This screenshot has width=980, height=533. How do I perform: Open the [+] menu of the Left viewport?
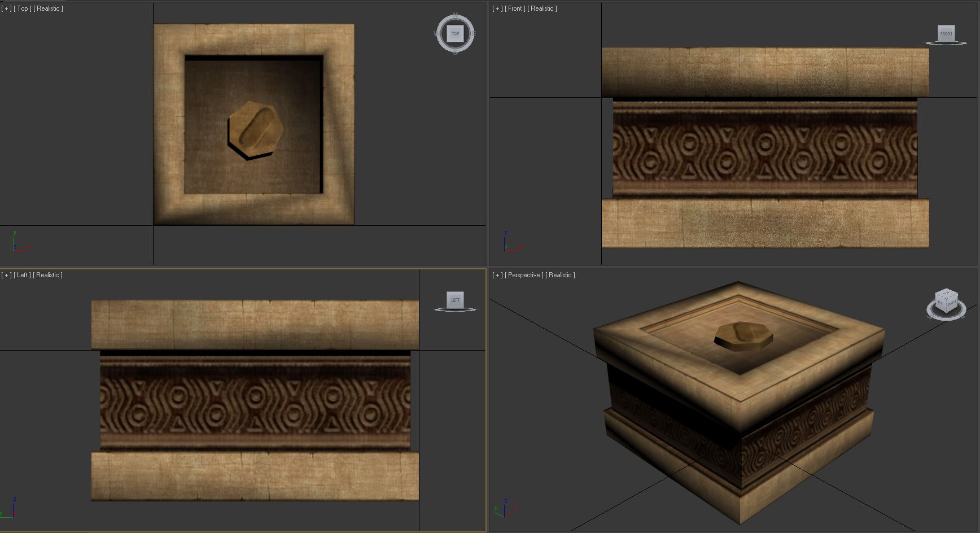[x=6, y=275]
